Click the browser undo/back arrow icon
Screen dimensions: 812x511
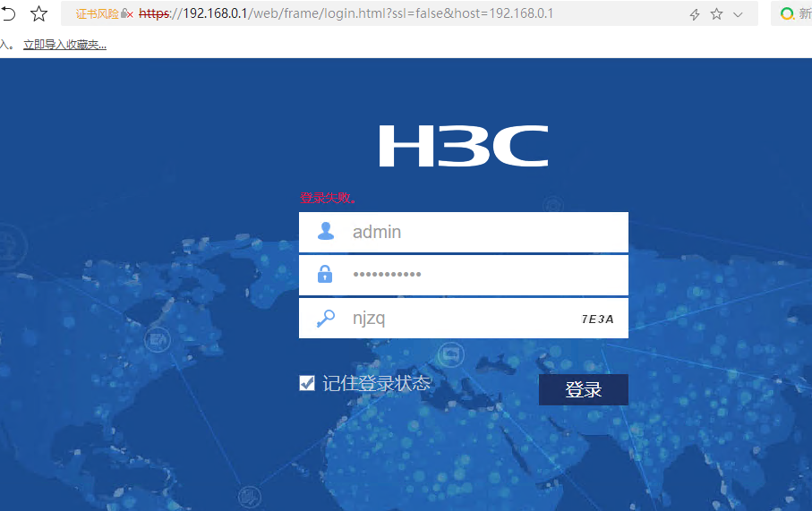click(8, 13)
